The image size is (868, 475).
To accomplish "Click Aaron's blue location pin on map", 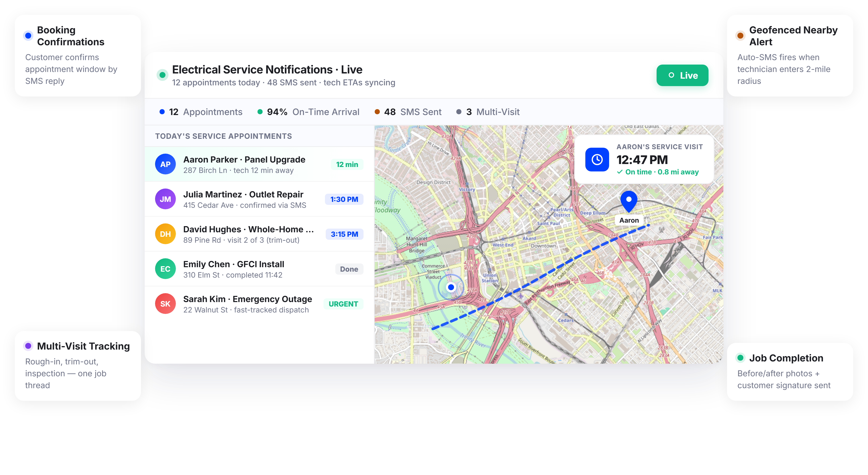I will [x=629, y=201].
